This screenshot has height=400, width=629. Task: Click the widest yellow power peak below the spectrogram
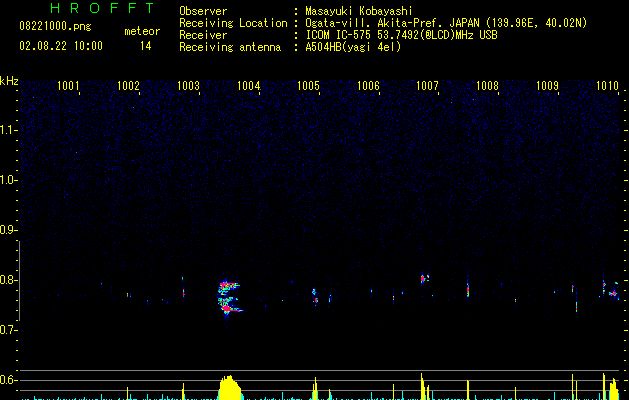click(x=229, y=388)
